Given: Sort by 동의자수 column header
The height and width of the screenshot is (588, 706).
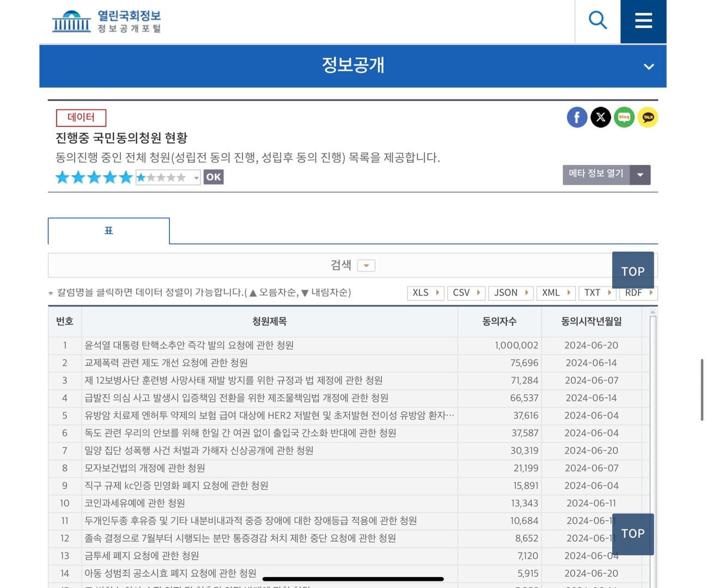Looking at the screenshot, I should (x=500, y=322).
